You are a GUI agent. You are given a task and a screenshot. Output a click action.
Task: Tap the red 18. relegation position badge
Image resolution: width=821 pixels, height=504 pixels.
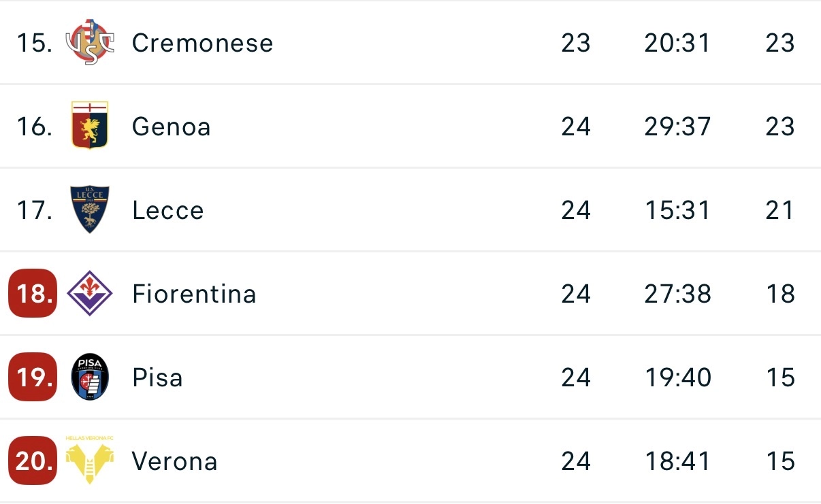[x=33, y=294]
